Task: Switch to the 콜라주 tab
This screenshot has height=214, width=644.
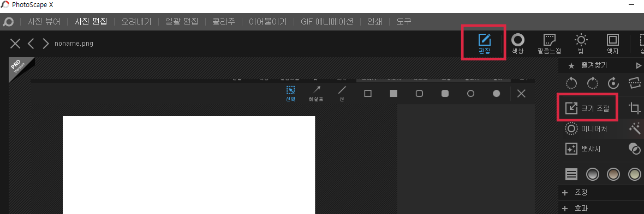Action: click(224, 22)
